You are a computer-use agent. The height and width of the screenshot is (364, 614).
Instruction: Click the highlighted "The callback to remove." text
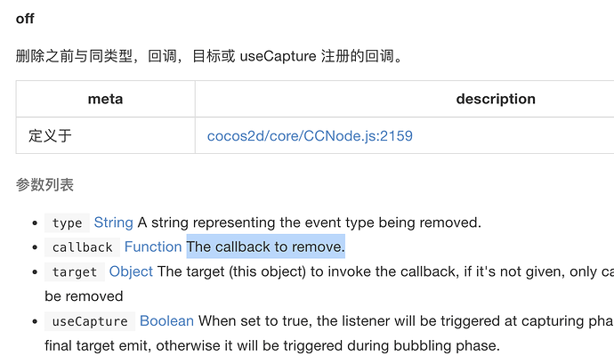pos(265,247)
